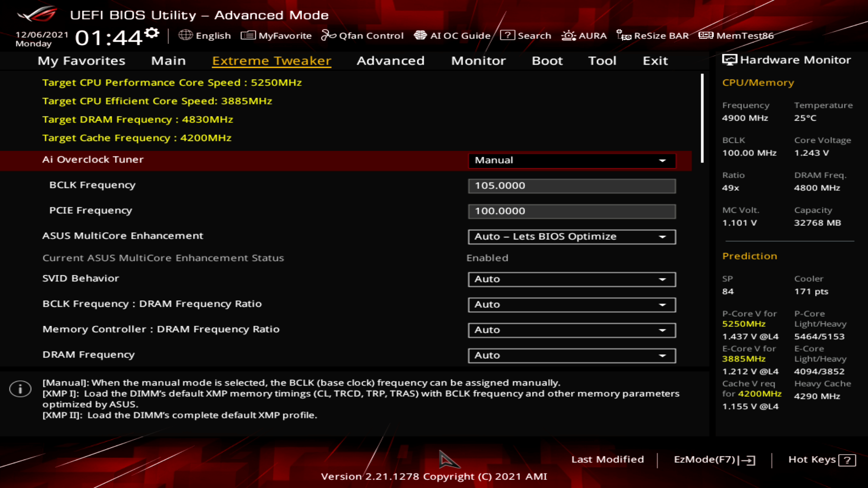The image size is (868, 488).
Task: Toggle ReSize BAR icon
Action: pyautogui.click(x=624, y=35)
